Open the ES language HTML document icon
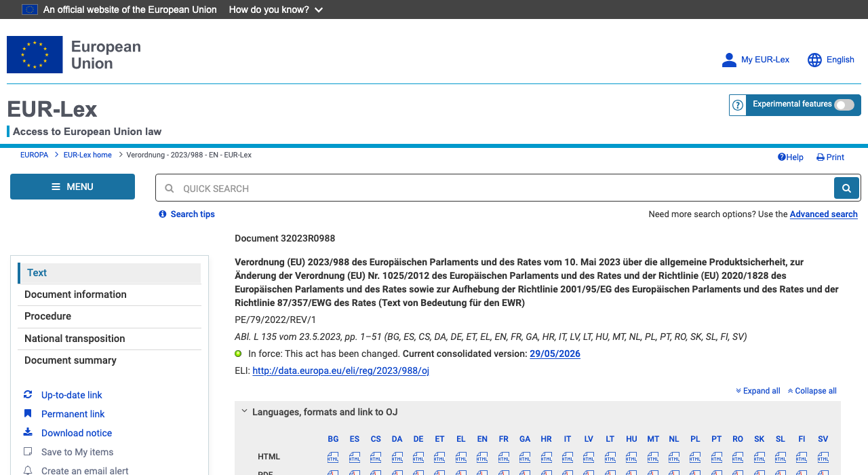 coord(355,457)
